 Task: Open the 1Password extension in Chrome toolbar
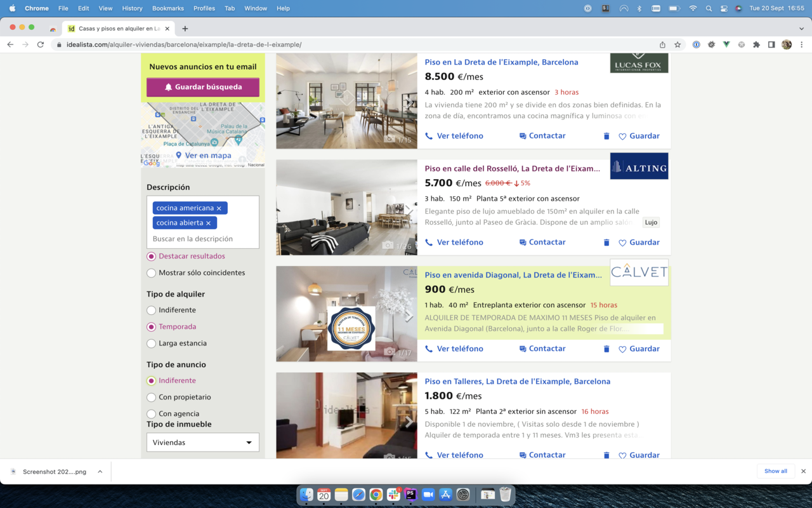[x=697, y=44]
